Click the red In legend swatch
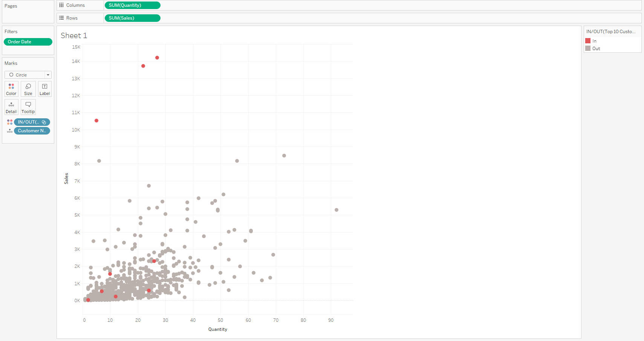This screenshot has width=644, height=341. pos(588,41)
